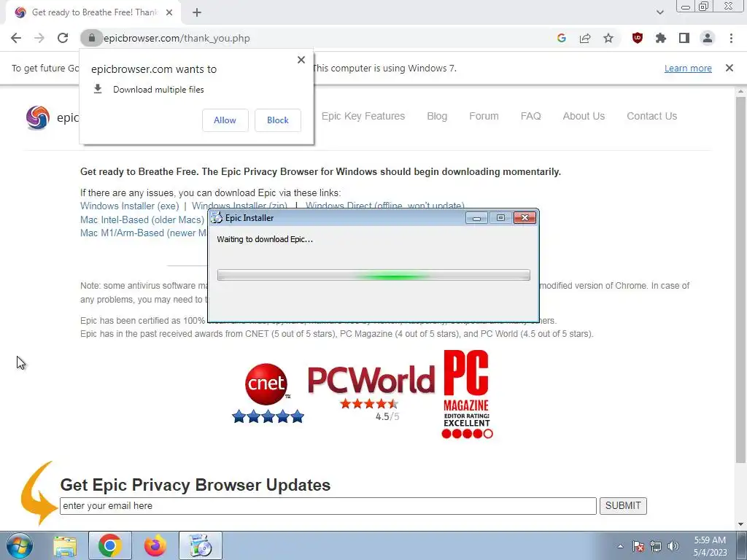
Task: Block multiple file downloads
Action: pyautogui.click(x=278, y=120)
